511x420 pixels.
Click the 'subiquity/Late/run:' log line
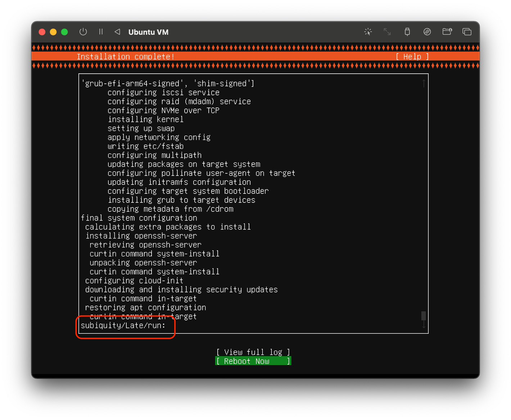[x=123, y=325]
